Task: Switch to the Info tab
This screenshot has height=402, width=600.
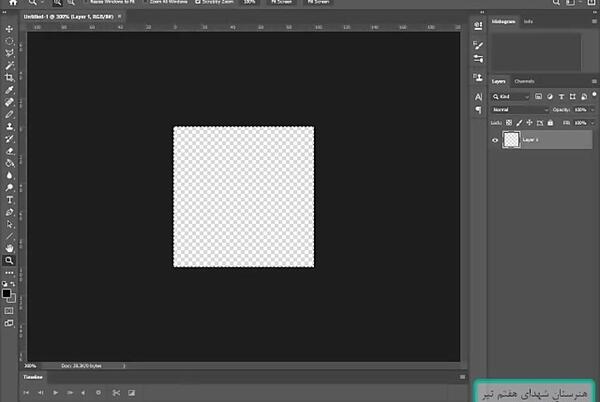Action: (x=528, y=21)
